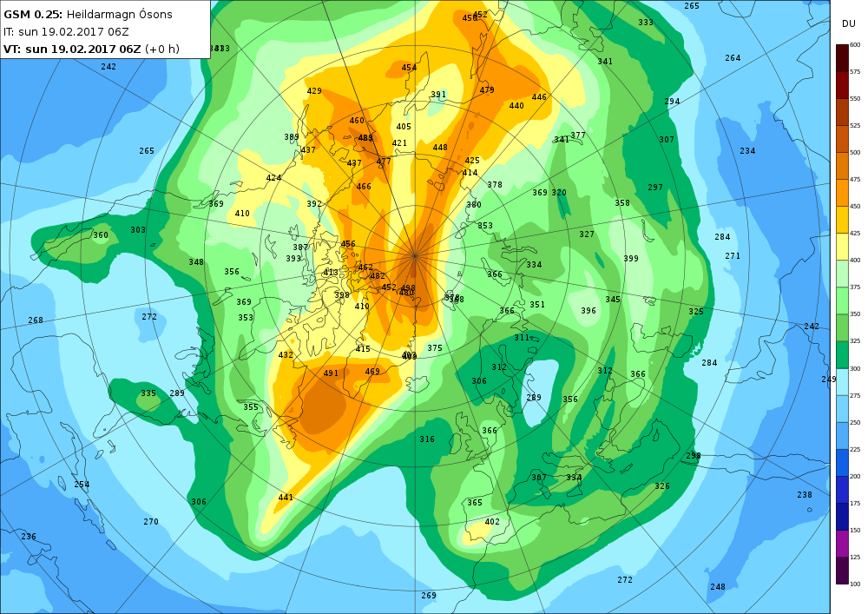868x614 pixels.
Task: Click the map value '316'
Action: (427, 439)
